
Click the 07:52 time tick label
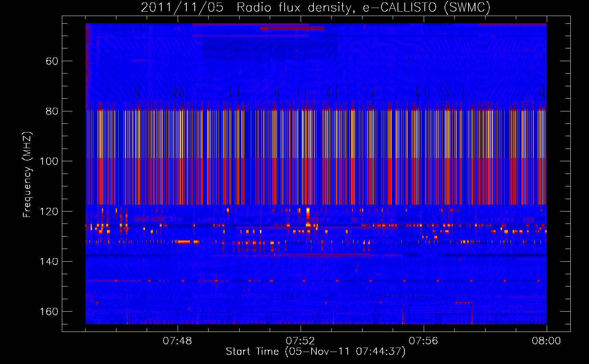click(x=301, y=341)
